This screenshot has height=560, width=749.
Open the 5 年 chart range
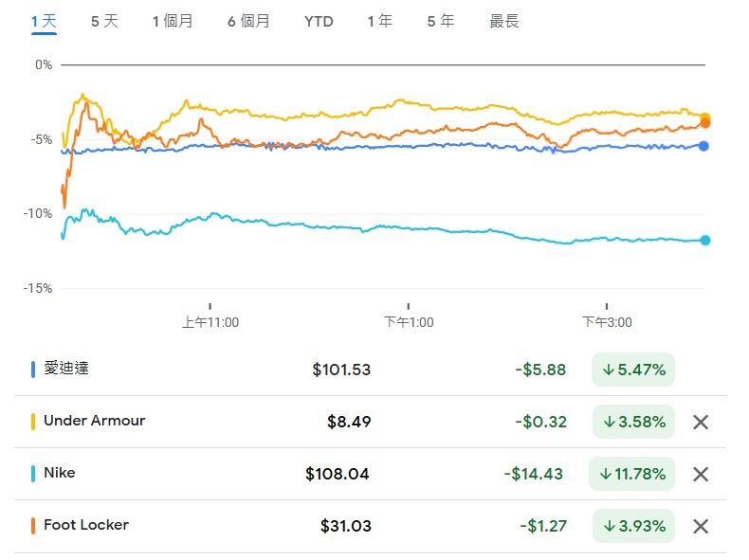[440, 21]
